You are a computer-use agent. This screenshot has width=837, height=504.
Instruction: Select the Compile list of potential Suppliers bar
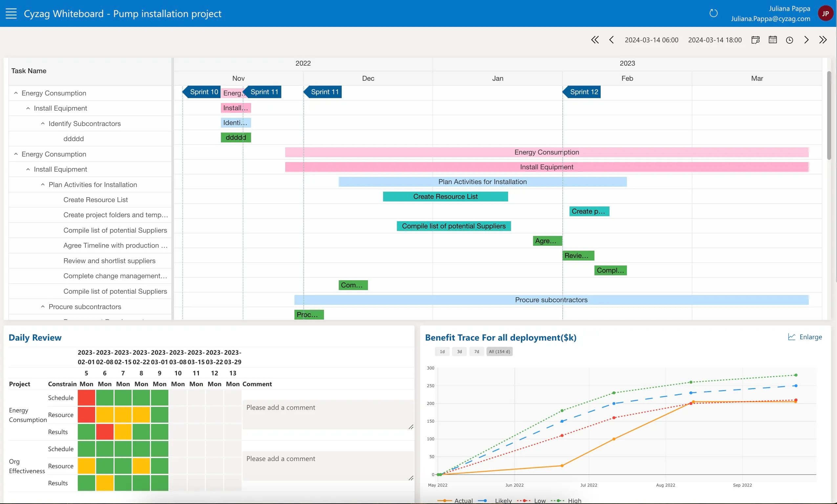pos(454,226)
